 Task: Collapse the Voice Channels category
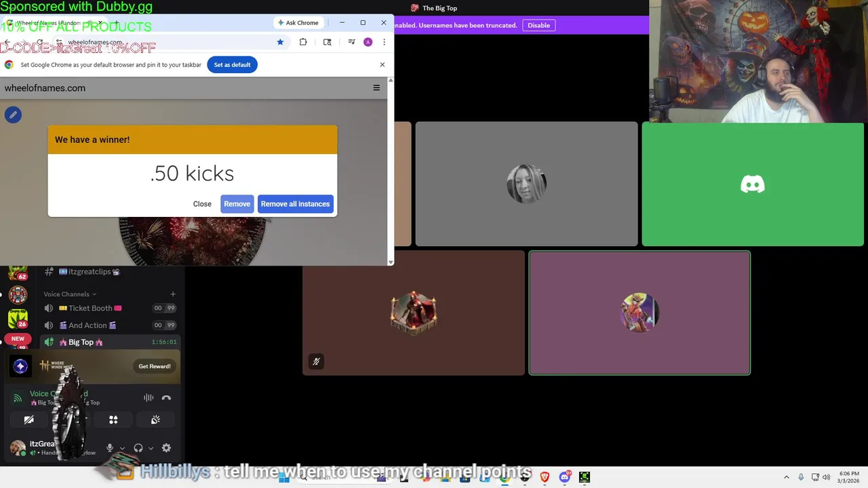click(x=70, y=294)
